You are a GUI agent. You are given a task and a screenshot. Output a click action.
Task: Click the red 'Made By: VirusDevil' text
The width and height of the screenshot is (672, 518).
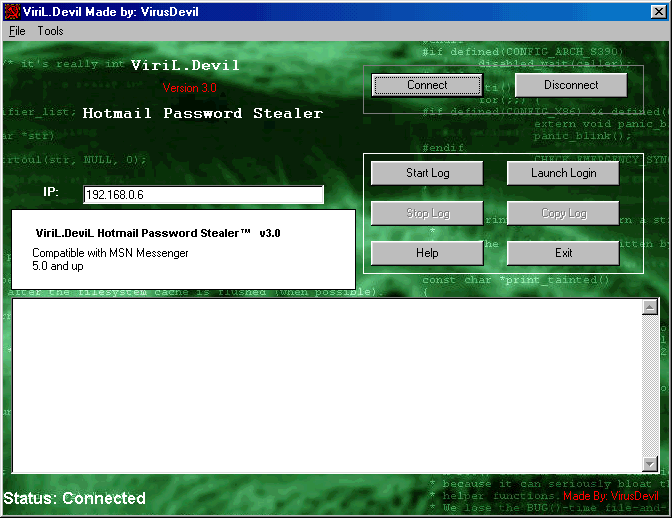click(x=610, y=496)
